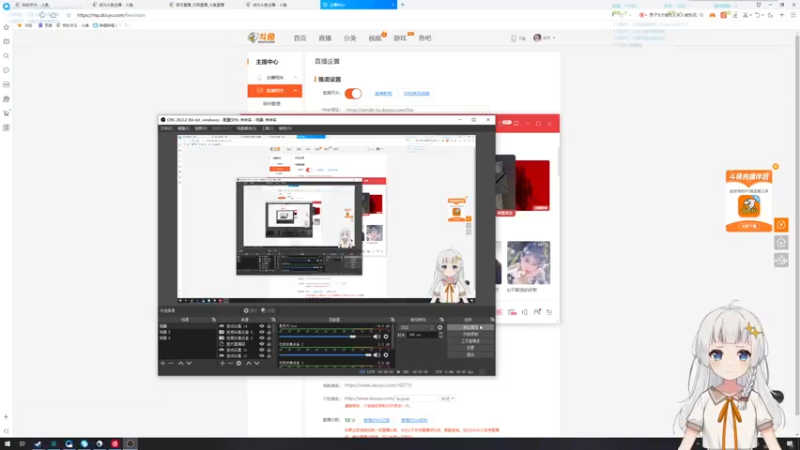Open settings gear of top mixer channel
The image size is (800, 450).
[386, 337]
